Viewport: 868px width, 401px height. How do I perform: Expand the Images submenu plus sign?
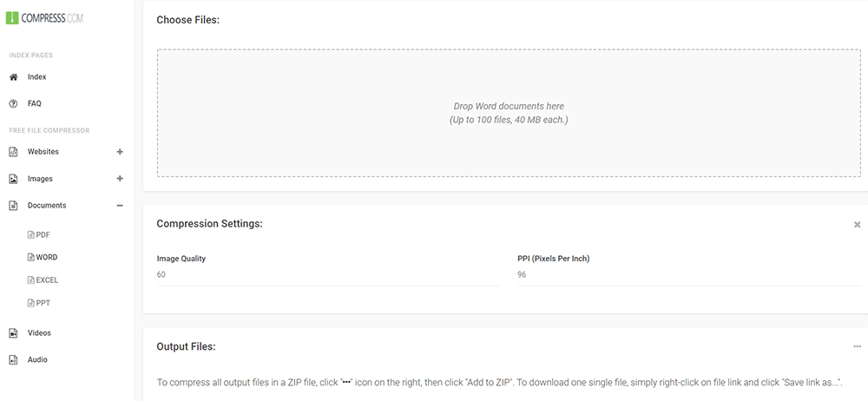(x=120, y=179)
